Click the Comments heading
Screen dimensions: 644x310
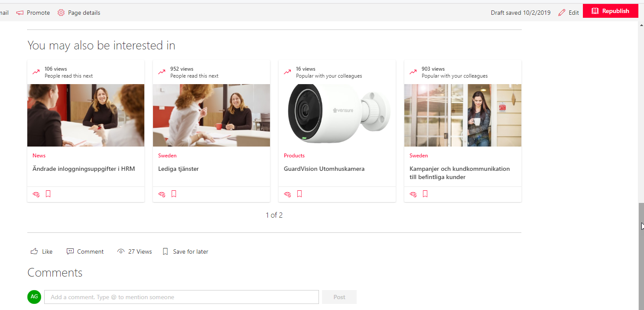tap(55, 273)
